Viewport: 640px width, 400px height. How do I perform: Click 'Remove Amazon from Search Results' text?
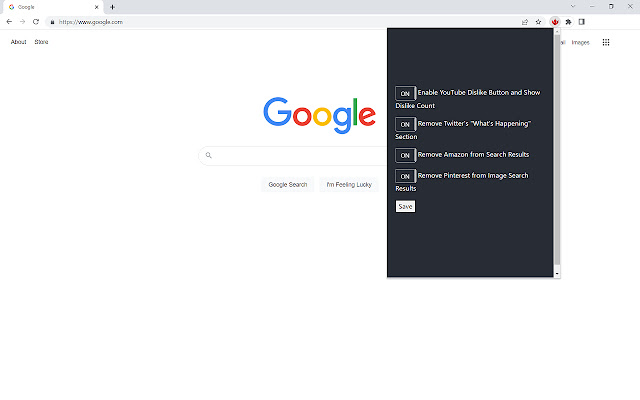(473, 154)
